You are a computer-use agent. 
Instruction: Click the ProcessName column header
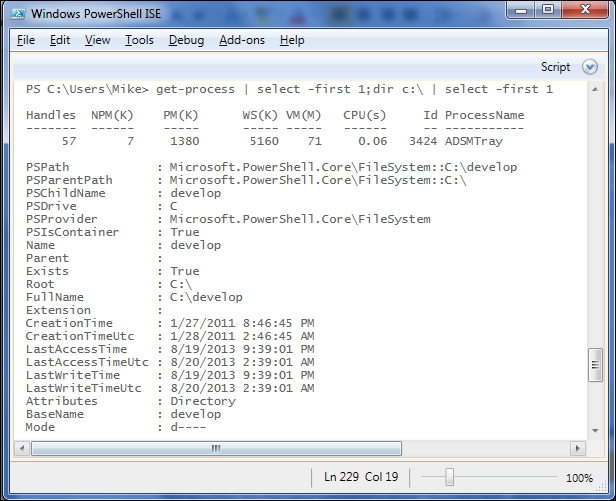point(484,115)
